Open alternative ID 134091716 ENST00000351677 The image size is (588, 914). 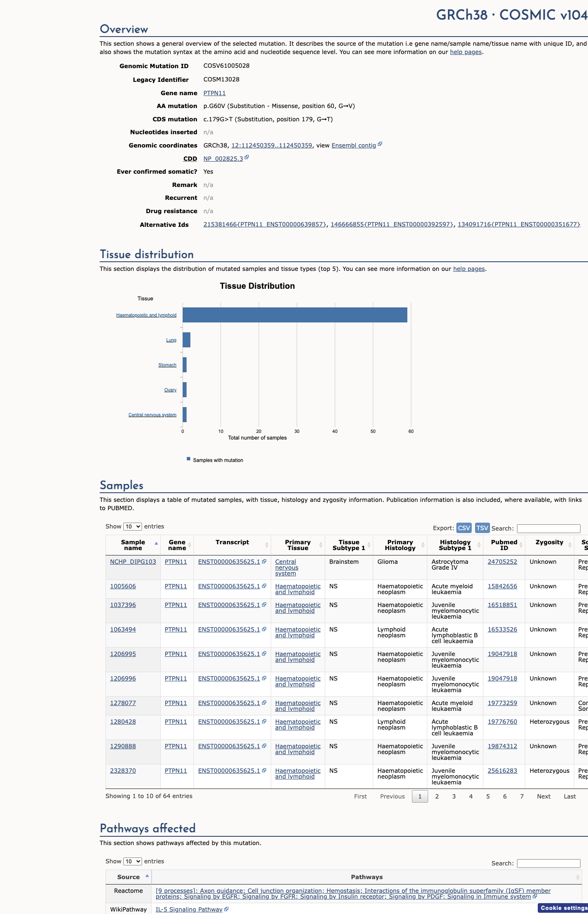click(x=519, y=224)
